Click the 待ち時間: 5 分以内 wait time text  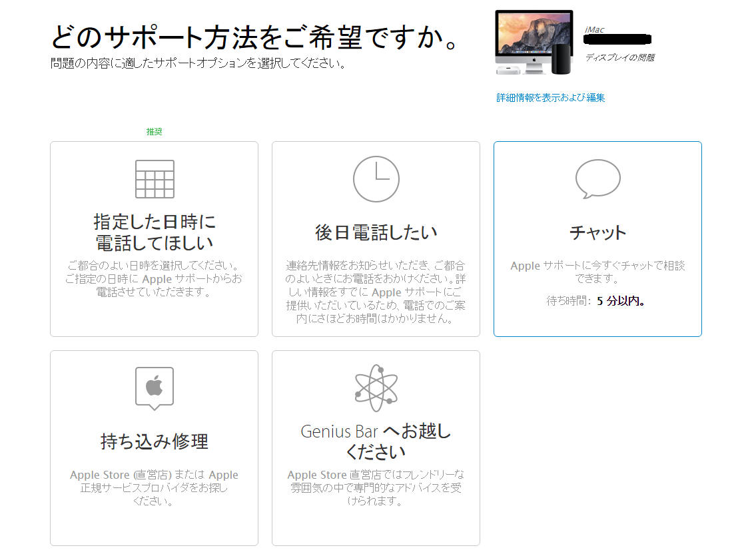tap(596, 301)
